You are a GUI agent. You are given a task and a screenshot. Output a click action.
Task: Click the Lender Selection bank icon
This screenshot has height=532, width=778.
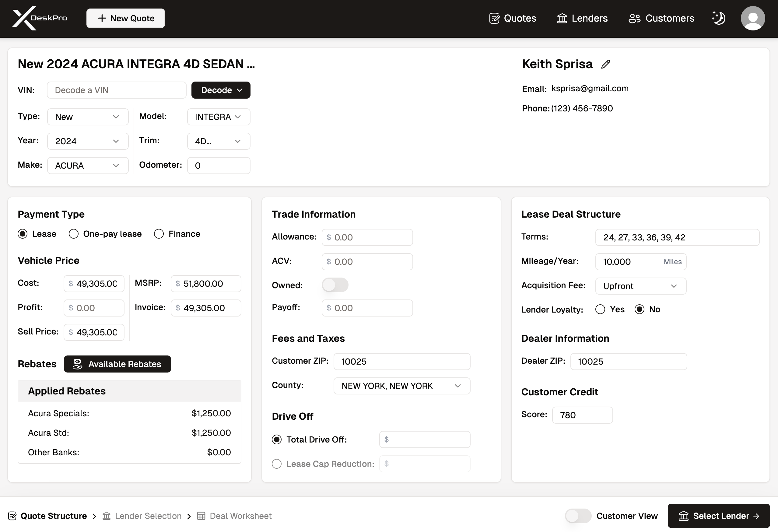[107, 516]
